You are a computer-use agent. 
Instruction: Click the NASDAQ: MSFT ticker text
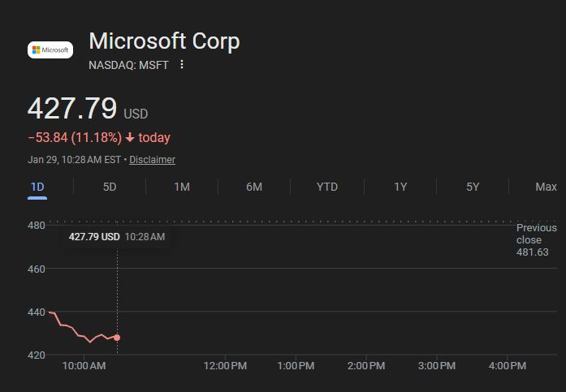point(128,65)
